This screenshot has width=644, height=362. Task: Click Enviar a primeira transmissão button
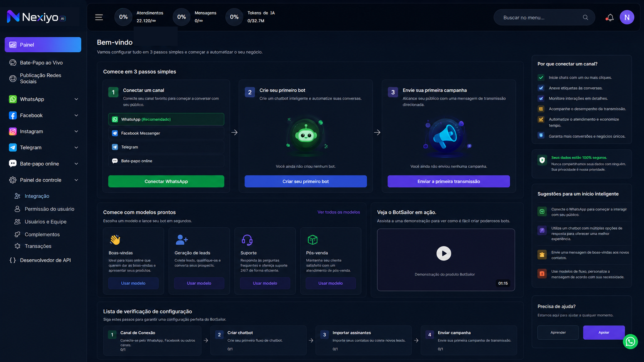(449, 181)
